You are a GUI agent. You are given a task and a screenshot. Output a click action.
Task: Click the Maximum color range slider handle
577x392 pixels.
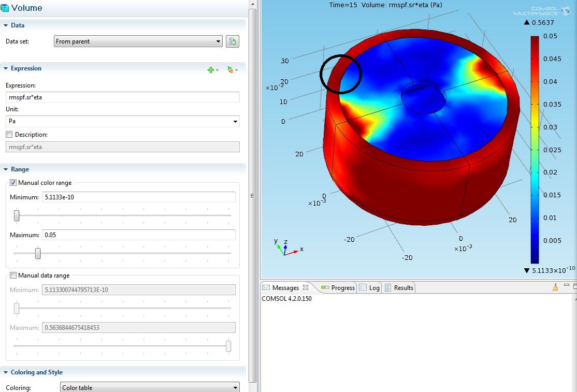tap(38, 253)
